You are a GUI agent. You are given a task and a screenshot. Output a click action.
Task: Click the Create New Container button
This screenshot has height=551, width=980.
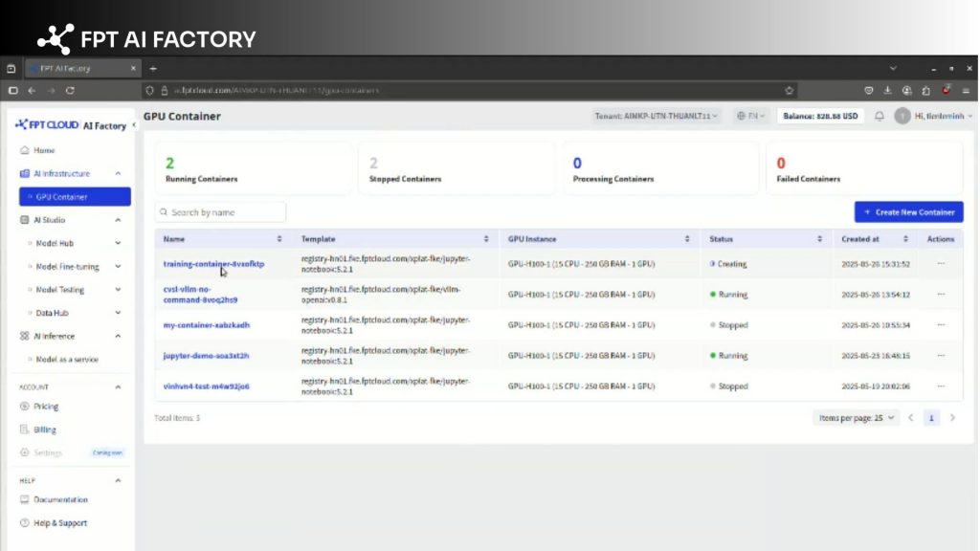[907, 211]
